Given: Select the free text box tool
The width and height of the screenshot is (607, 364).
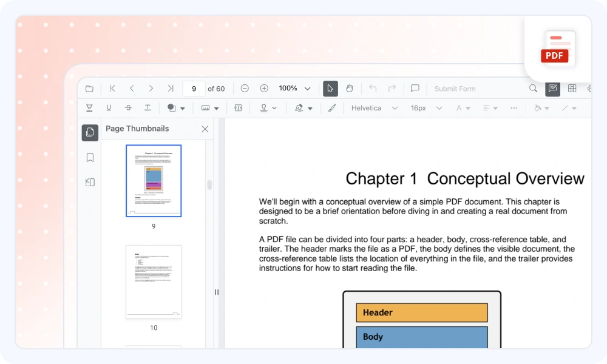Looking at the screenshot, I should pos(239,108).
